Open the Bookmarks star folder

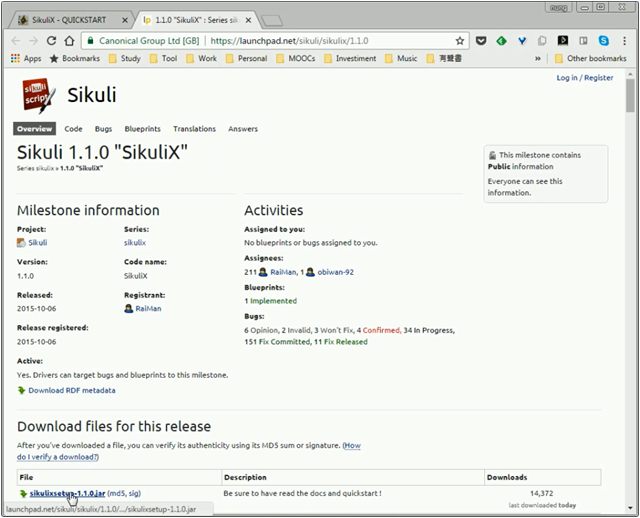(75, 58)
